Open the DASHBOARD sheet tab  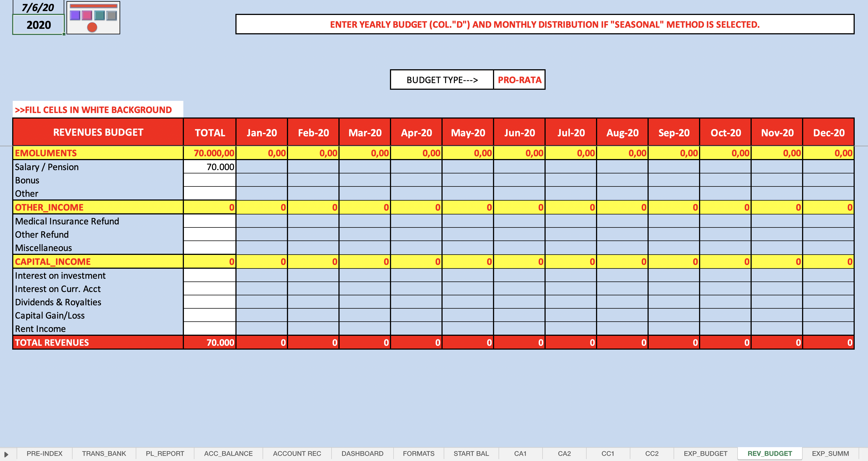coord(362,454)
